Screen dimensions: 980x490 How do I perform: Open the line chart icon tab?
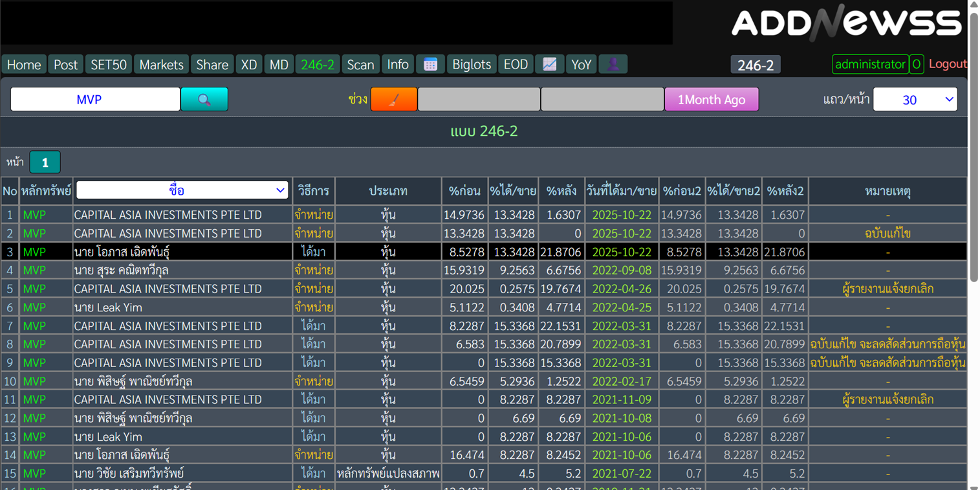pos(549,64)
